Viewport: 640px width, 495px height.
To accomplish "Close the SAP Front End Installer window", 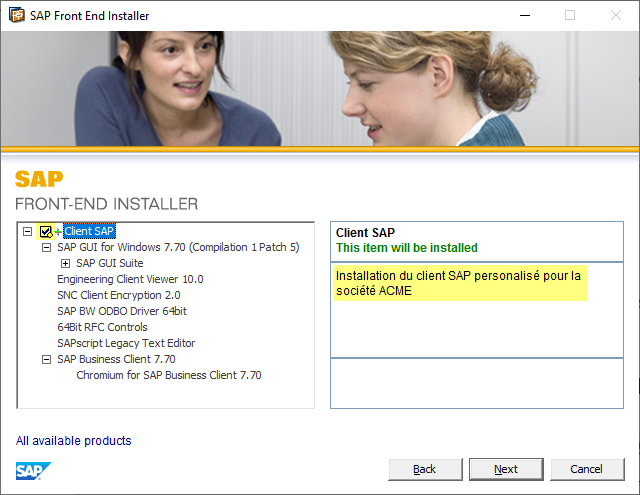I will [x=616, y=16].
